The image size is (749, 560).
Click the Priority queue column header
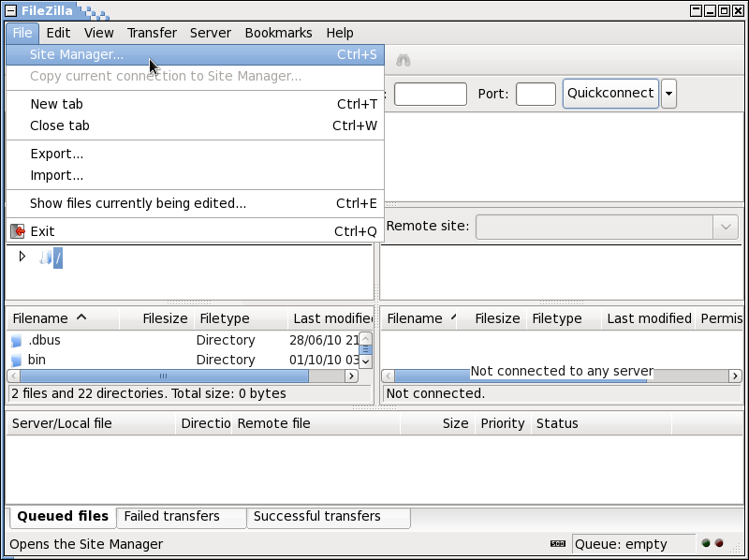(503, 423)
